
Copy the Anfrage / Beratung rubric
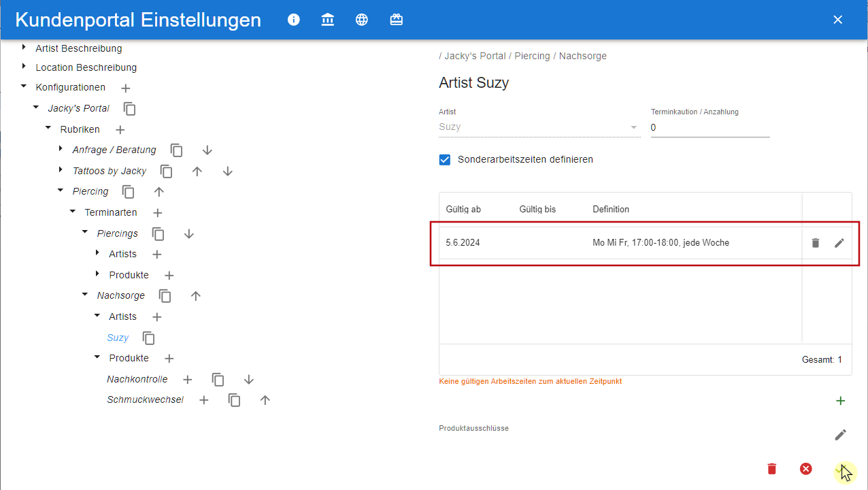[177, 150]
